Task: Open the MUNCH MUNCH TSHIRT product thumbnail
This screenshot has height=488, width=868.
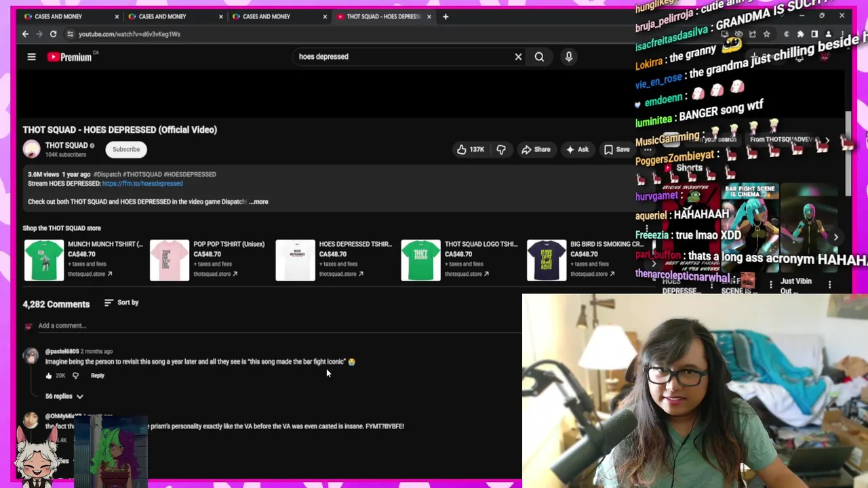Action: [x=44, y=260]
